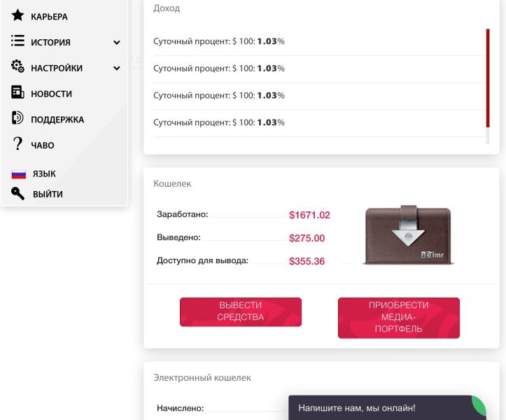Click the question mark icon beside ЧАВО
This screenshot has height=420, width=506.
17,143
